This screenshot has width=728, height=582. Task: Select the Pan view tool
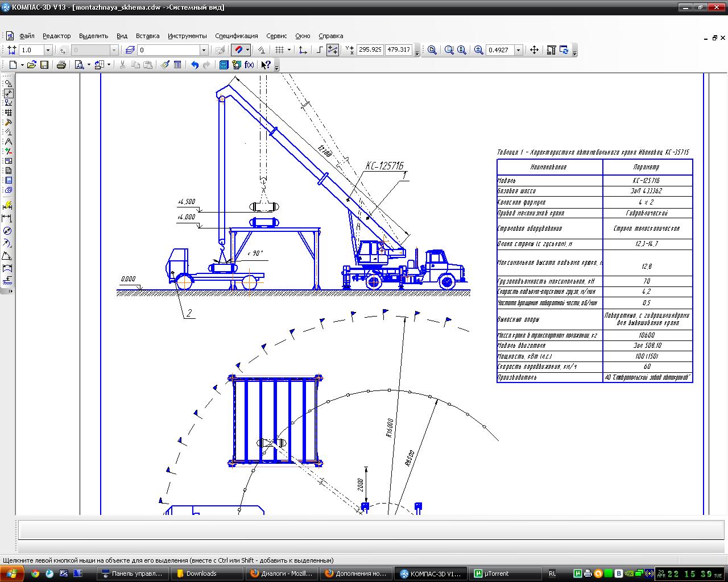click(x=534, y=50)
